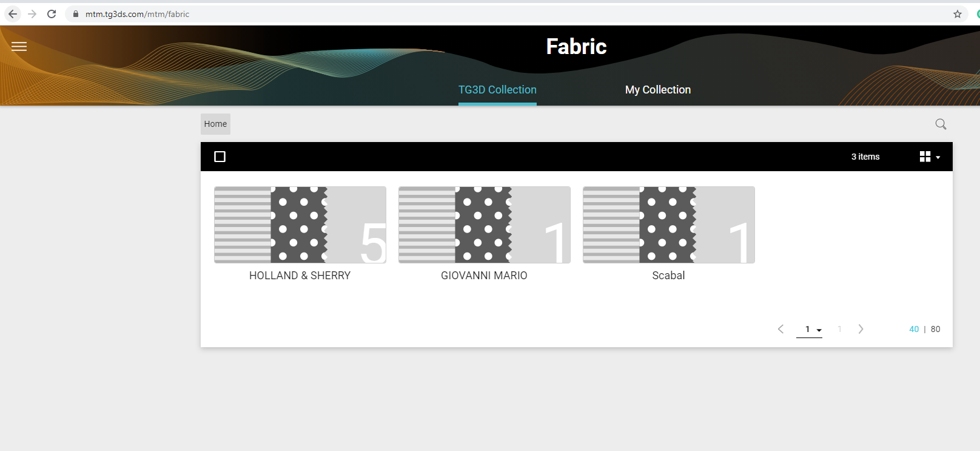Click the 3 items count text
Image resolution: width=980 pixels, height=451 pixels.
point(865,157)
